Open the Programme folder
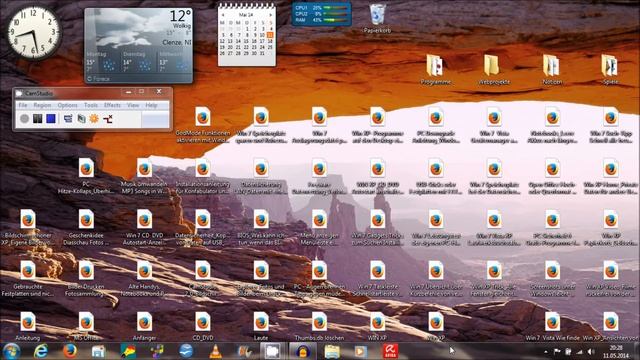 (436, 69)
